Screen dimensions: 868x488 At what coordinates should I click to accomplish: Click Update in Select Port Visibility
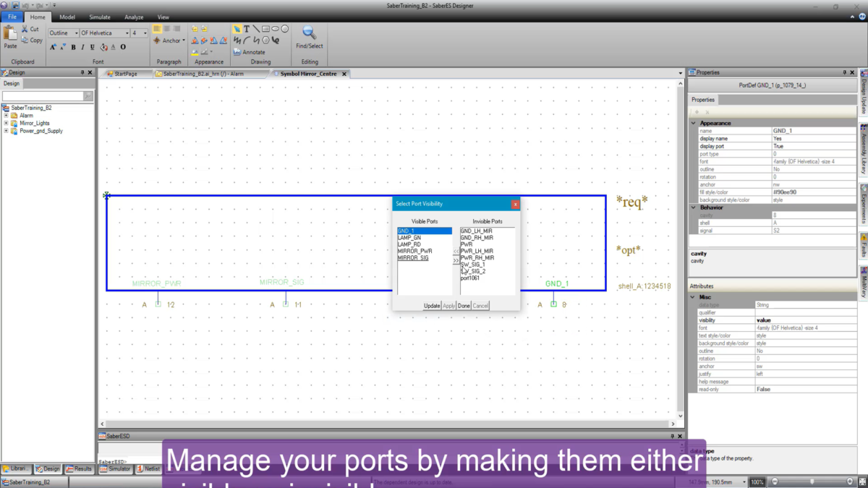pyautogui.click(x=432, y=306)
